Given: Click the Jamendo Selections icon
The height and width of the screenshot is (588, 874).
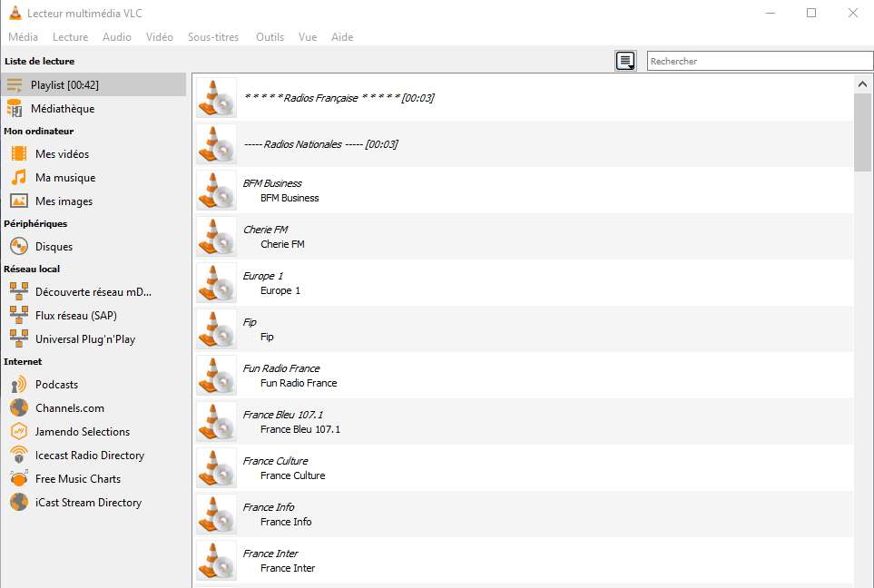Looking at the screenshot, I should click(19, 431).
